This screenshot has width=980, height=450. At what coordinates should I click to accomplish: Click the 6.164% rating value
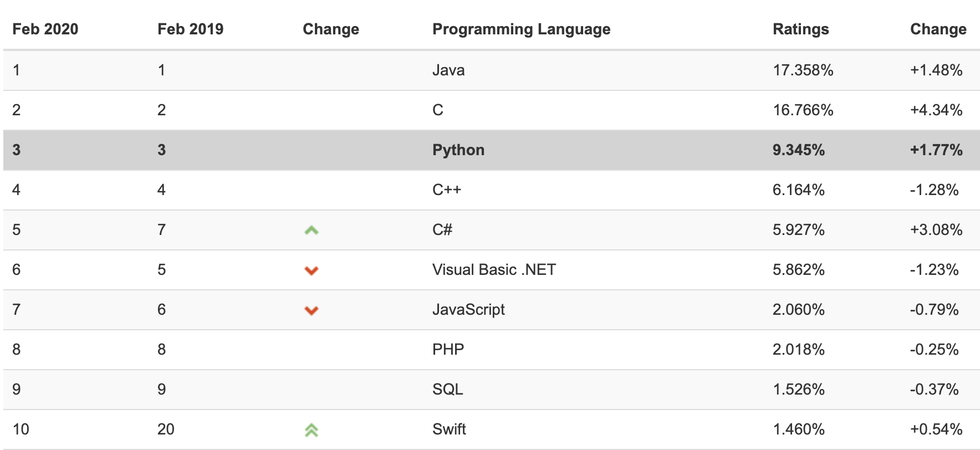coord(799,190)
